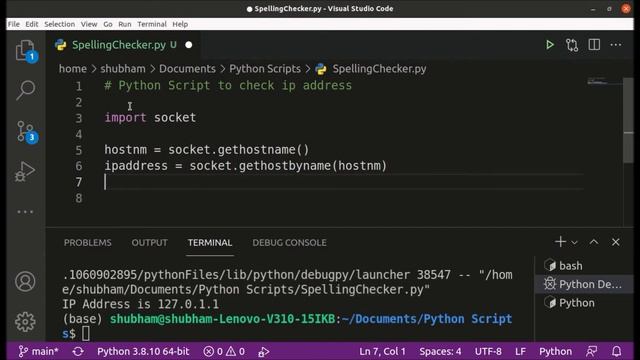The height and width of the screenshot is (360, 640).
Task: Click the unsaved dot on SpellingChecker.py tab
Action: [189, 45]
